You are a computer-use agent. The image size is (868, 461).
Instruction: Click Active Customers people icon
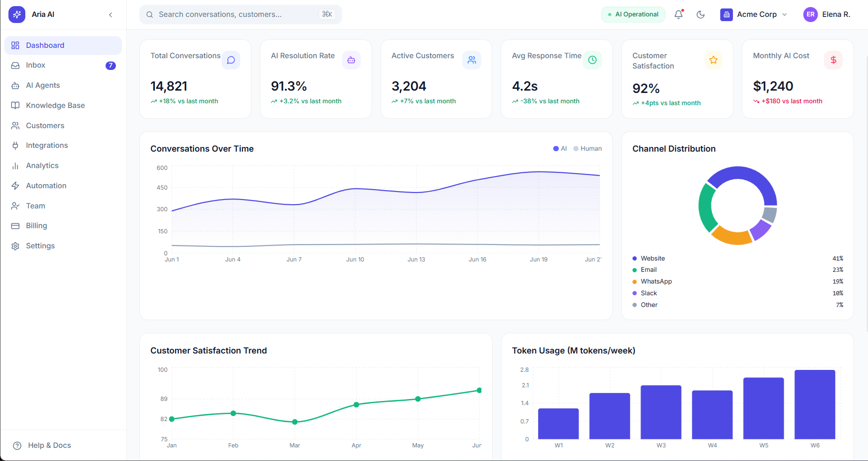coord(472,60)
